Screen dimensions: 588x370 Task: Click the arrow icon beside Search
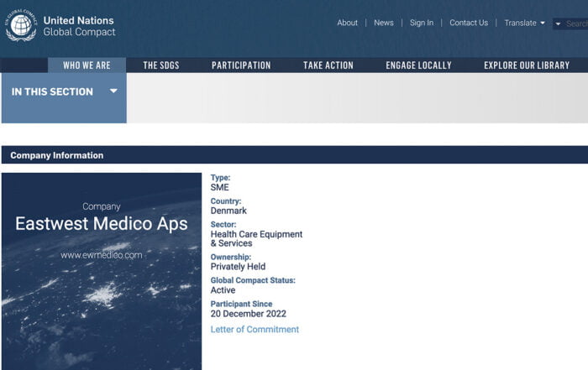point(559,23)
